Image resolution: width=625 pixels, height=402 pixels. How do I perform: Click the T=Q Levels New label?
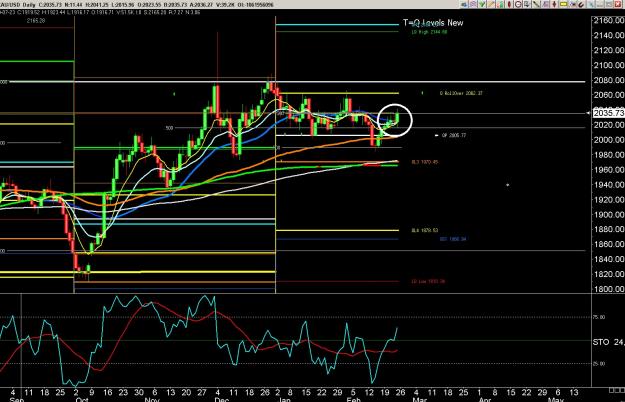(433, 23)
